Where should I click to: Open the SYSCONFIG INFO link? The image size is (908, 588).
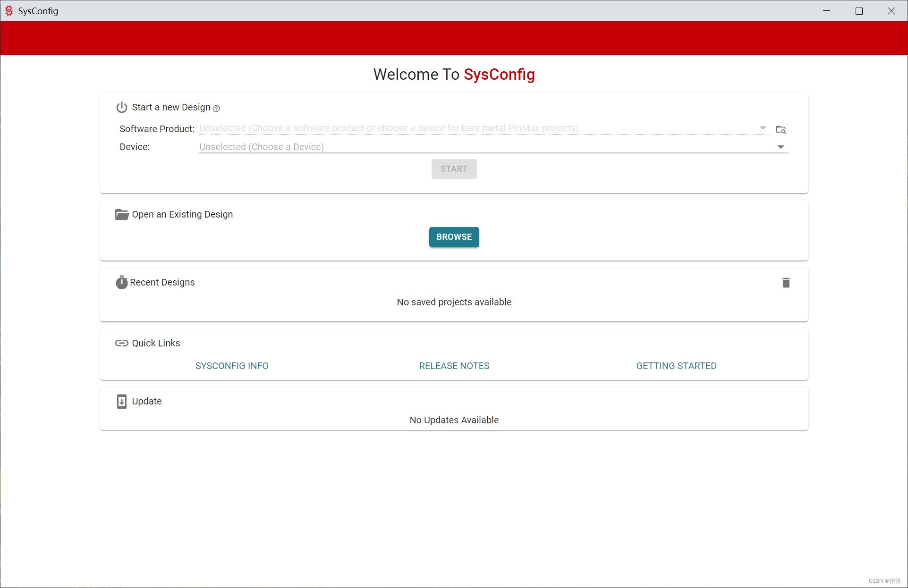(232, 366)
